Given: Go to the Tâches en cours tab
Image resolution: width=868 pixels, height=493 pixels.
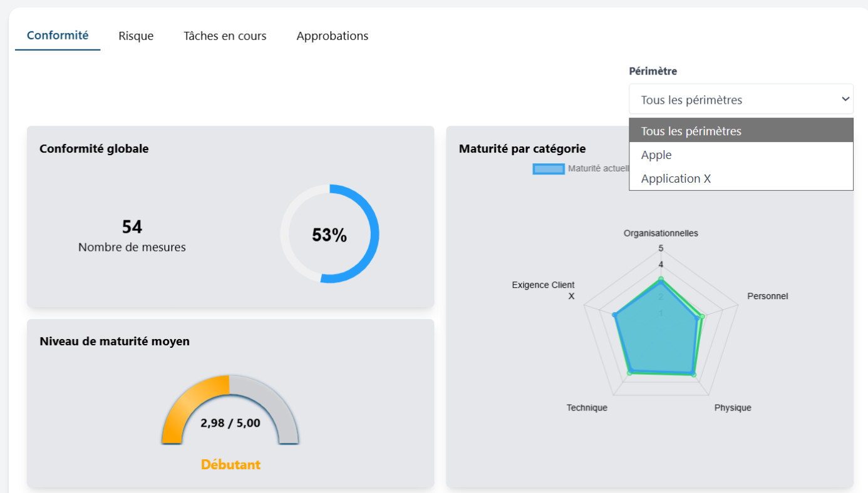Looking at the screenshot, I should pyautogui.click(x=225, y=36).
